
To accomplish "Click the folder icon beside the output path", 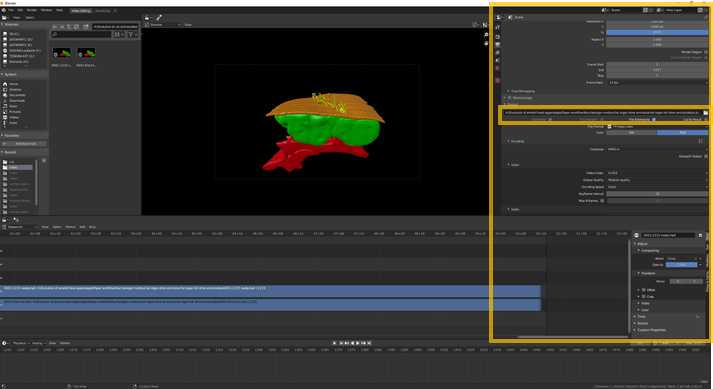I will (x=705, y=112).
